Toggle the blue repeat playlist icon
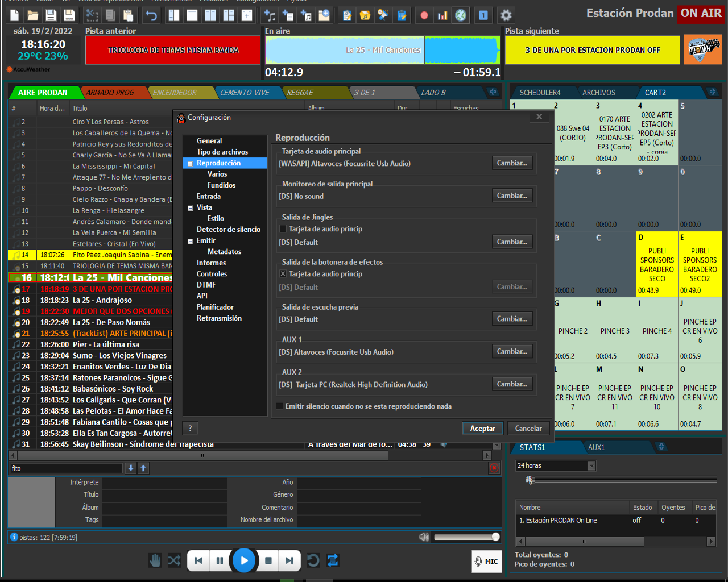Screen dimensions: 728x582 [x=333, y=560]
